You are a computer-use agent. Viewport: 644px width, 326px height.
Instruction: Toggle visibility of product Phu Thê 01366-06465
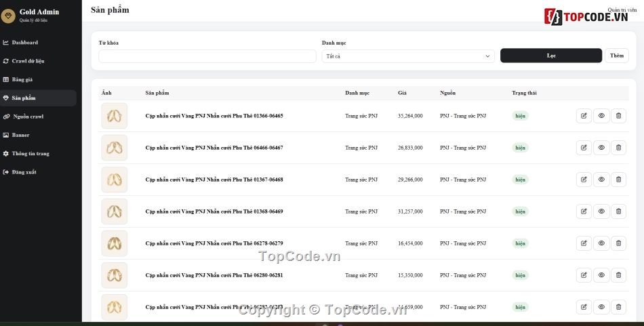coord(601,116)
